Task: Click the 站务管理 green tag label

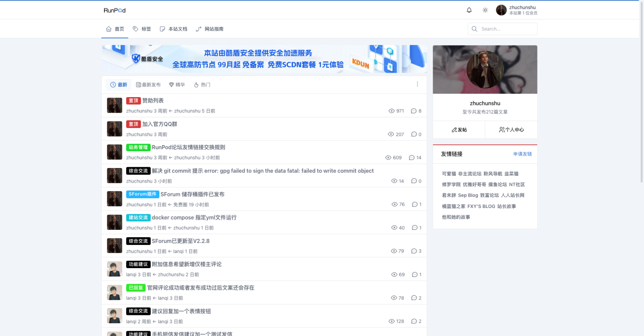Action: [138, 147]
